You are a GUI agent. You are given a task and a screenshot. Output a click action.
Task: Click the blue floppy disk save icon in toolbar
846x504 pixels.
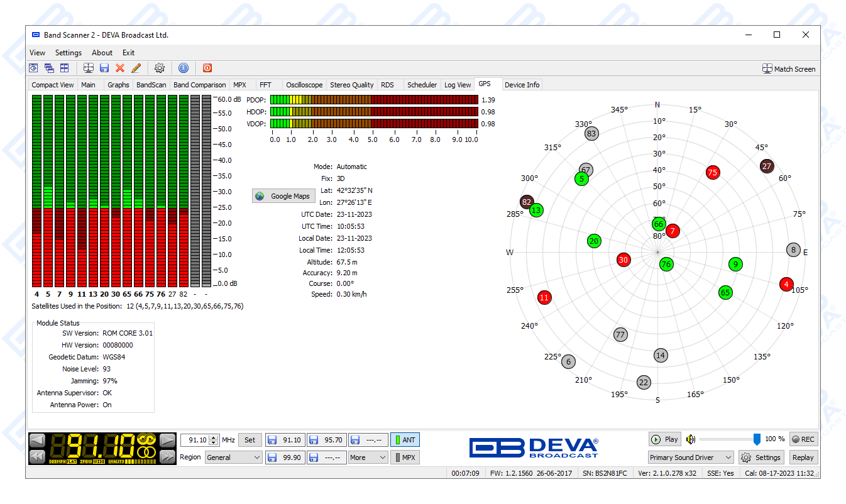tap(104, 68)
